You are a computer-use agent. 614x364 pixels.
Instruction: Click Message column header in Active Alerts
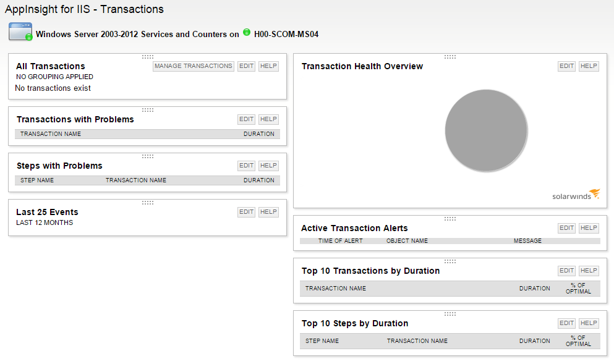point(527,241)
